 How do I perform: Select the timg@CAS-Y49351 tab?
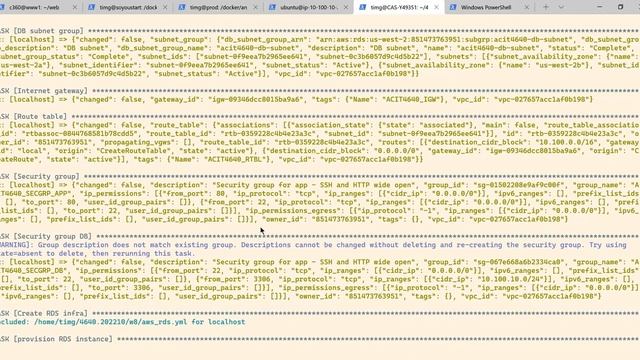399,7
